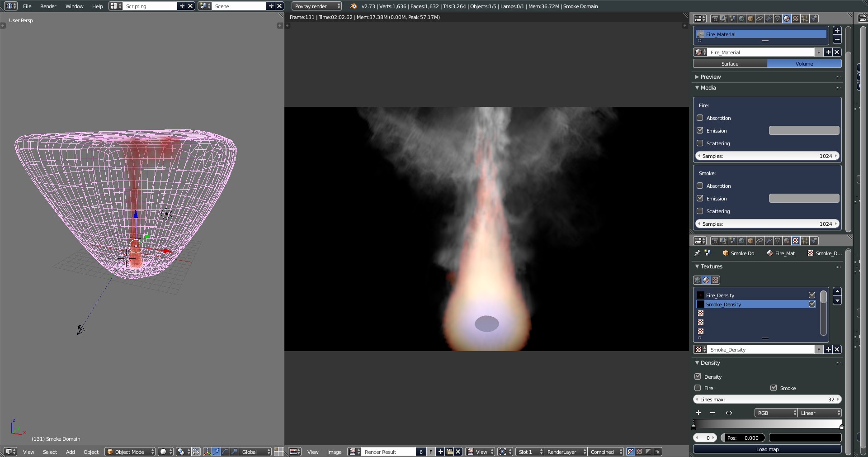The width and height of the screenshot is (868, 457).
Task: Check the Fire box in Density panel
Action: pos(698,388)
